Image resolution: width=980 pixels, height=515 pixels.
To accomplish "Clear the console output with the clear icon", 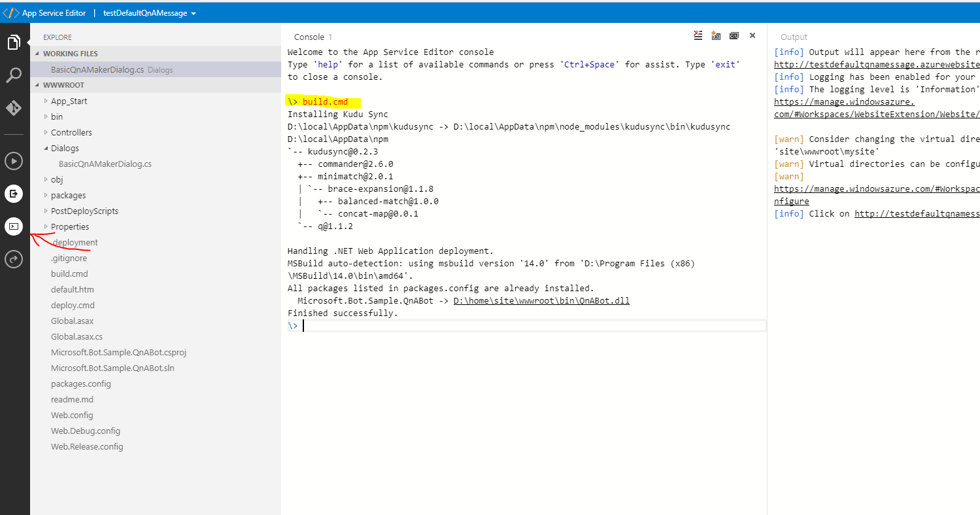I will click(x=698, y=35).
